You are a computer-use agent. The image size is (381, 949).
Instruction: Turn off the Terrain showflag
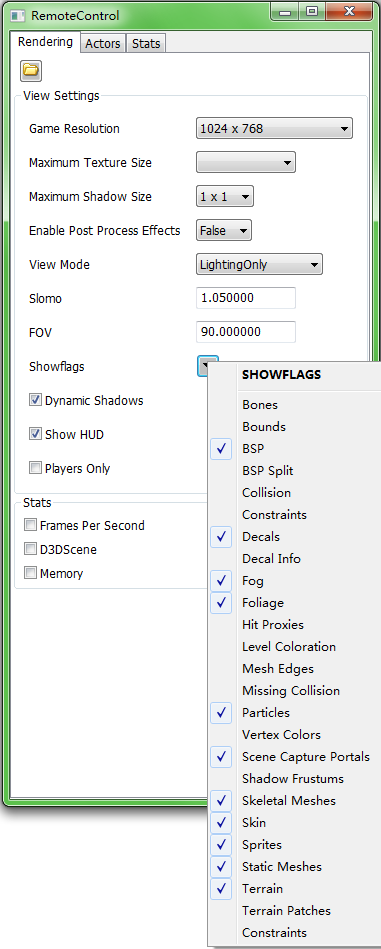point(295,888)
